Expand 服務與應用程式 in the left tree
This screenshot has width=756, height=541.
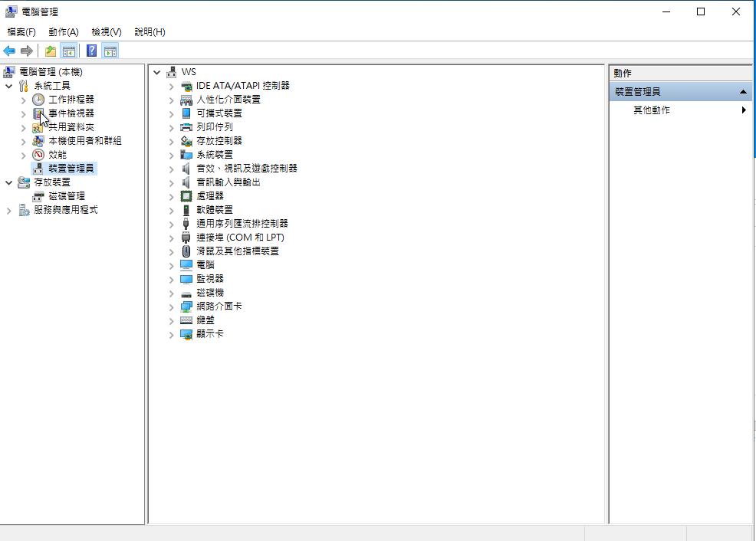tap(8, 210)
